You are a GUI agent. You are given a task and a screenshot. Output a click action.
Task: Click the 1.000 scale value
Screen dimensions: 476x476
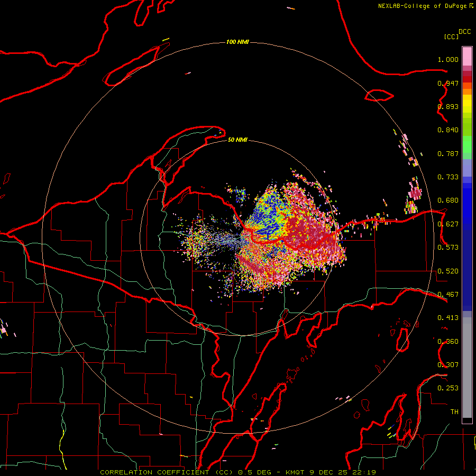tap(448, 59)
